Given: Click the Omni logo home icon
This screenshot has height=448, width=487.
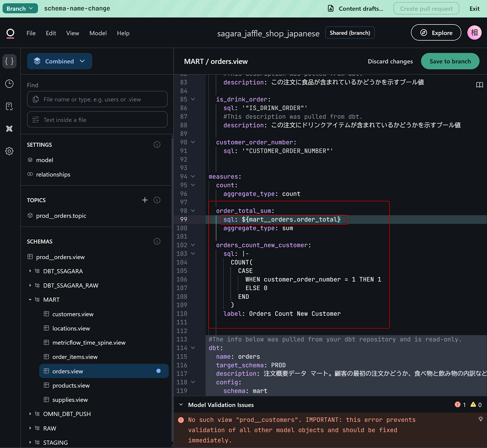Looking at the screenshot, I should [10, 33].
